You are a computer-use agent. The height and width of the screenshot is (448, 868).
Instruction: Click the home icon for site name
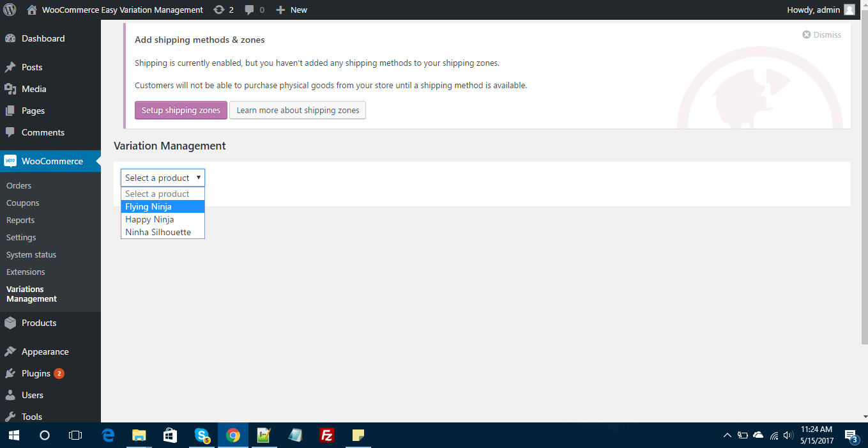32,10
